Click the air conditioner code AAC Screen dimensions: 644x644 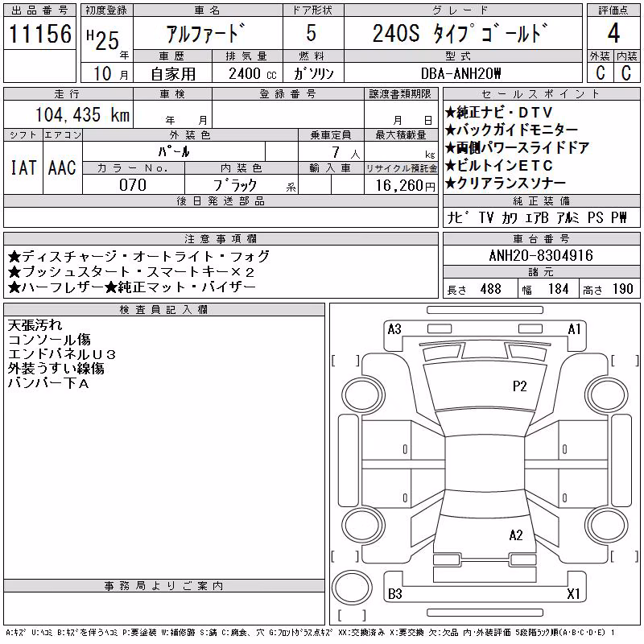(x=62, y=167)
